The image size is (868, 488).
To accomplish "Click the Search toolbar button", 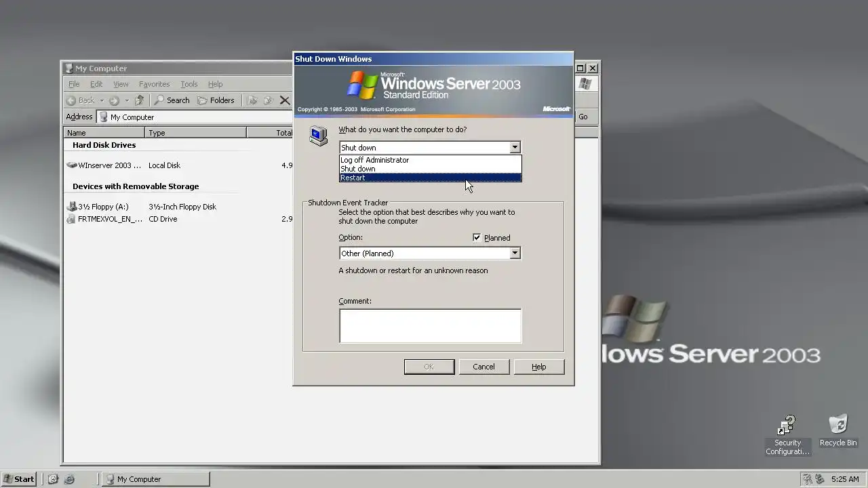I will [x=172, y=100].
